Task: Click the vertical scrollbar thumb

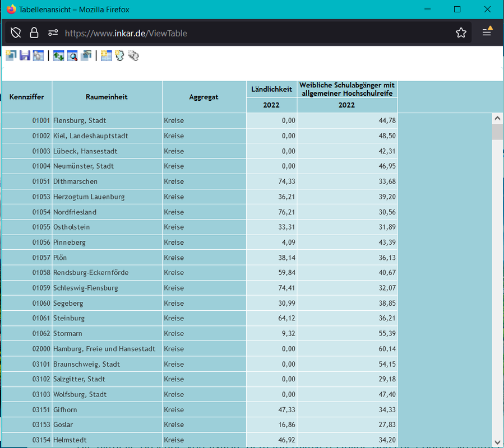Action: coord(497,132)
